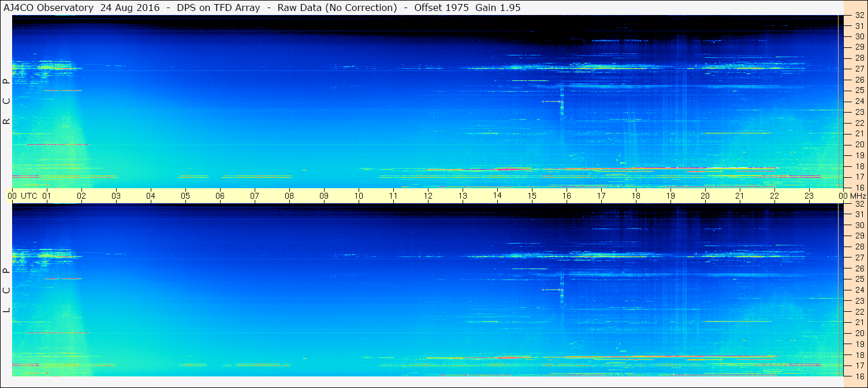This screenshot has height=388, width=868.
Task: Click the 25 MHz label of RCP panel
Action: click(859, 90)
